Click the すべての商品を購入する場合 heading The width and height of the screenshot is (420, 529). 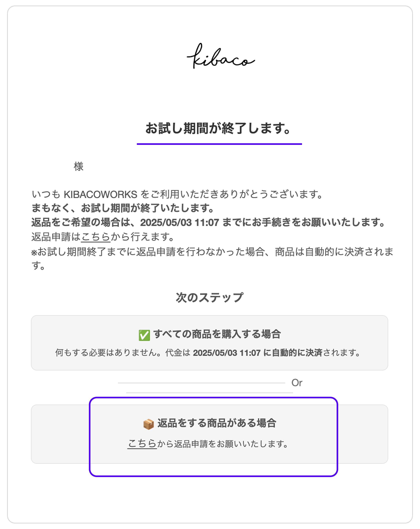[217, 334]
